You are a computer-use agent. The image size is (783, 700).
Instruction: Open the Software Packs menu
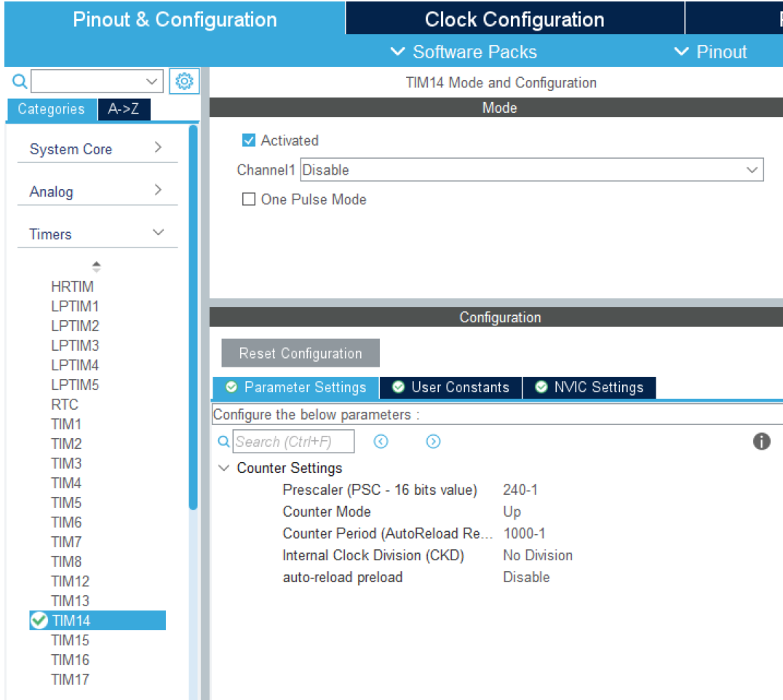(x=464, y=52)
